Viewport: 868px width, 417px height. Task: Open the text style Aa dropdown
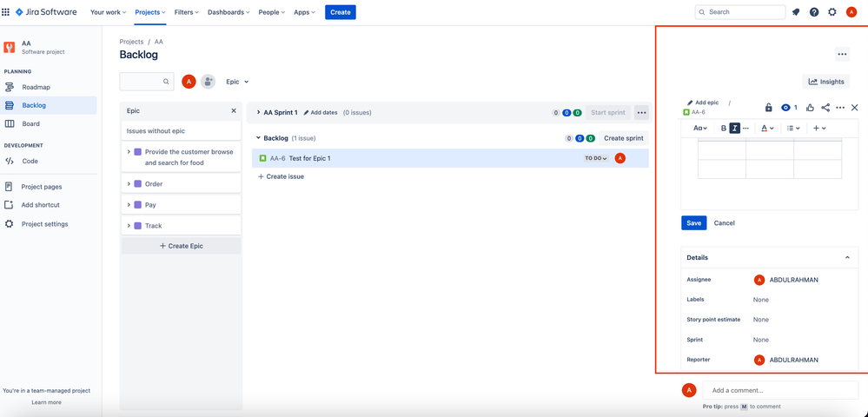point(700,128)
